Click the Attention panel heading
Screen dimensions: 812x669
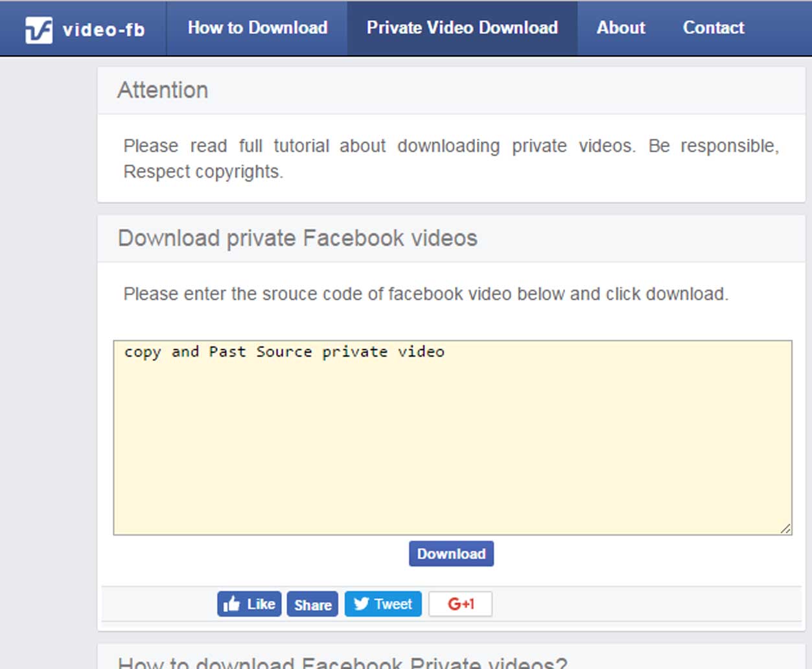(x=163, y=90)
